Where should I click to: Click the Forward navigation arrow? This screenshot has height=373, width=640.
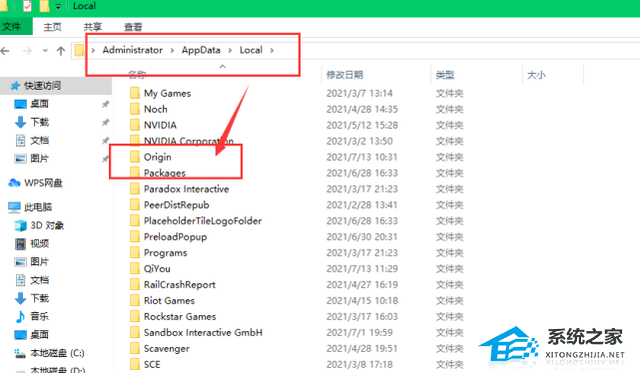point(27,51)
